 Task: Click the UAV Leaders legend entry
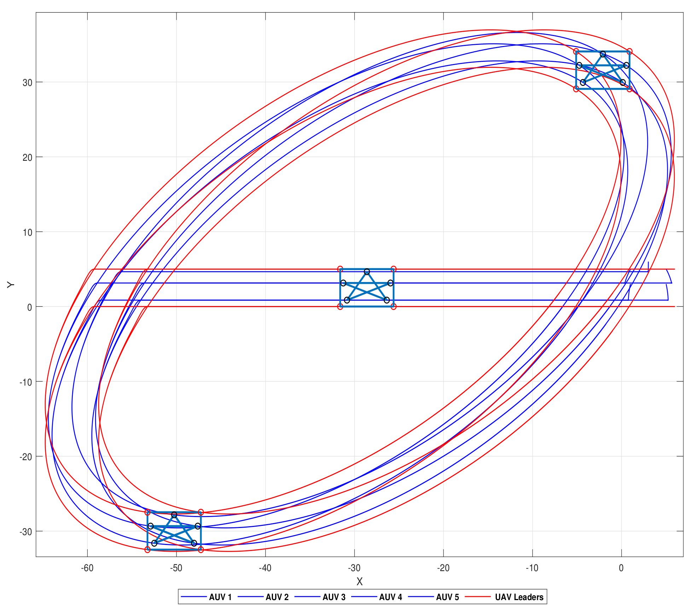[x=519, y=597]
